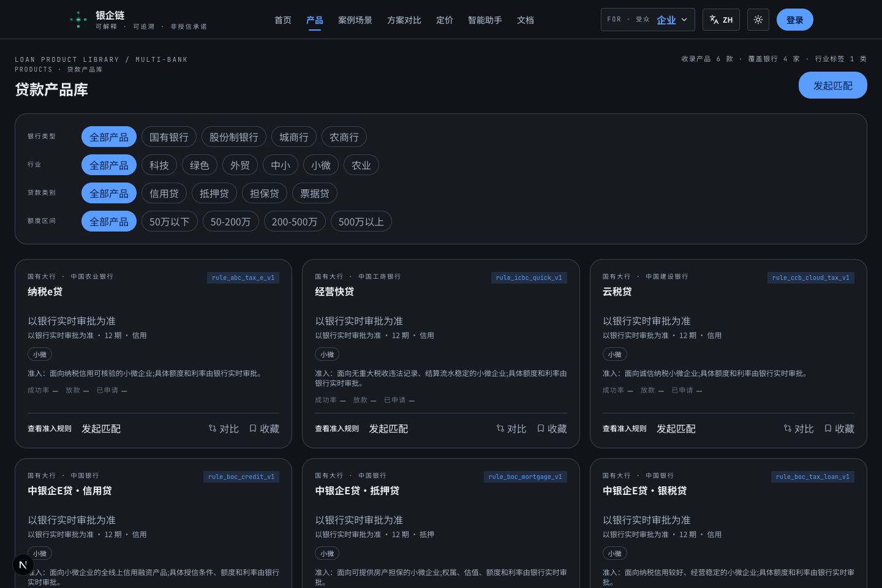Image resolution: width=882 pixels, height=588 pixels.
Task: Click 对比 compare on the 云税贷 card
Action: coord(799,429)
